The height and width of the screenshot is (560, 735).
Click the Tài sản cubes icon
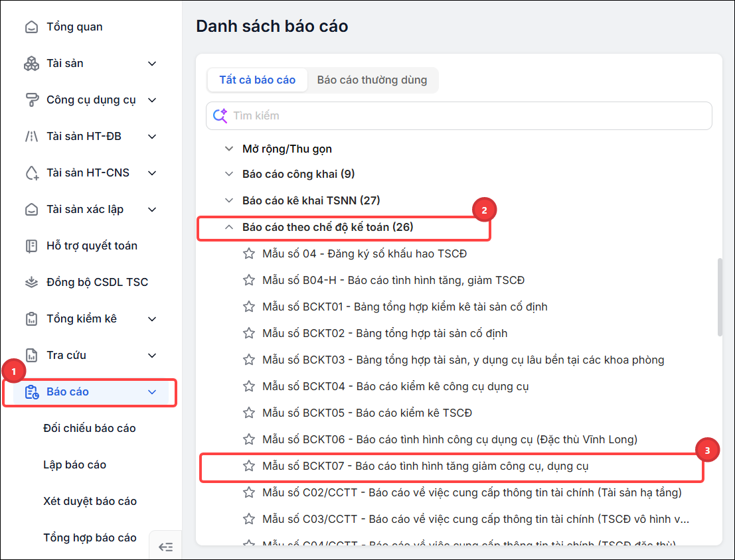pos(31,64)
